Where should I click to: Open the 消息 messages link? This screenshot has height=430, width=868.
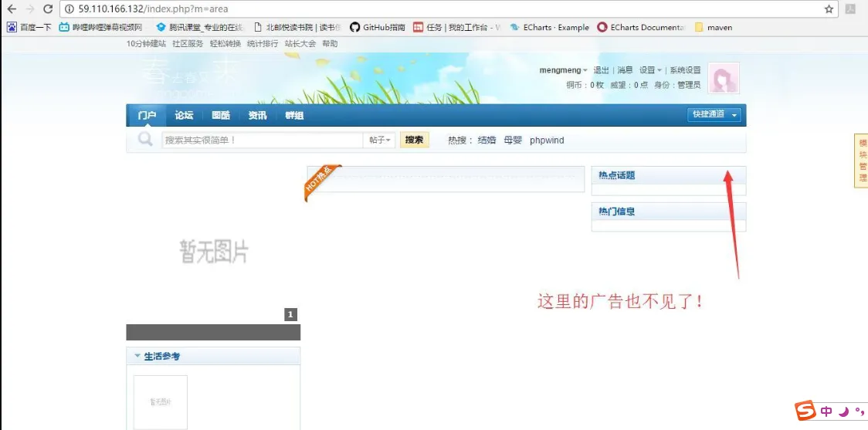625,70
